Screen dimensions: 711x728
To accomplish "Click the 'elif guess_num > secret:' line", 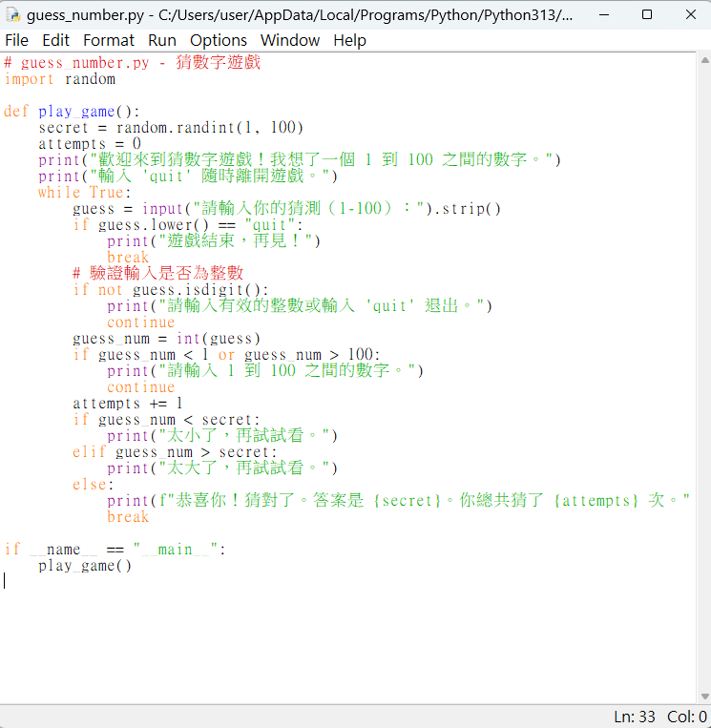I will coord(175,452).
